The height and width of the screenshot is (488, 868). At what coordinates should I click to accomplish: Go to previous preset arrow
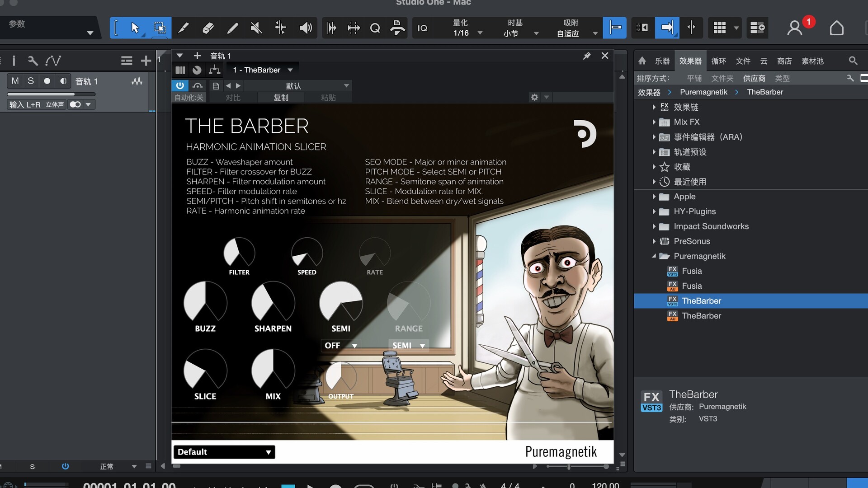pyautogui.click(x=228, y=85)
